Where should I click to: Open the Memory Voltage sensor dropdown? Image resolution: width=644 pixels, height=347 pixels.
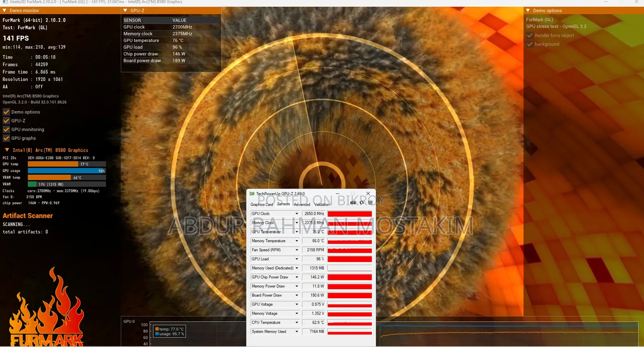pos(297,314)
